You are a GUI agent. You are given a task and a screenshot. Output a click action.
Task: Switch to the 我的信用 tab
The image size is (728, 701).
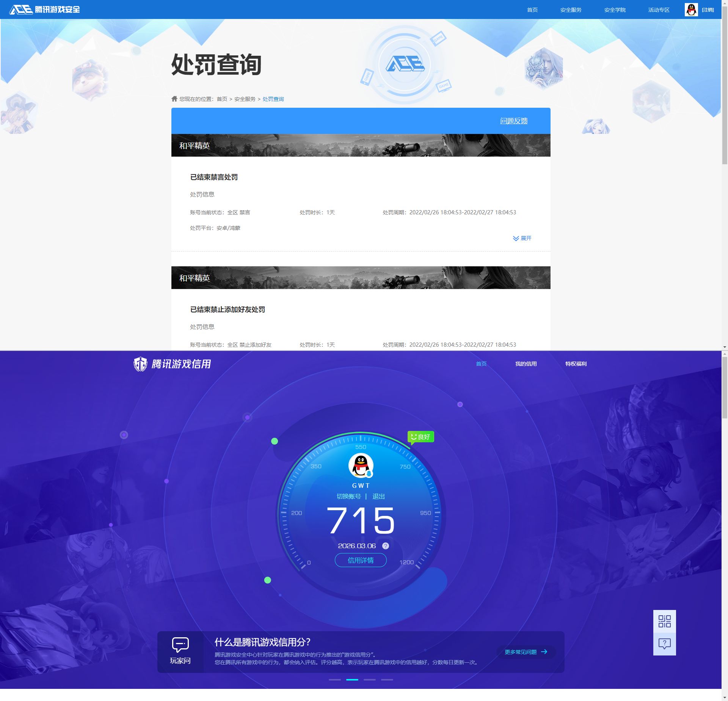(x=526, y=363)
